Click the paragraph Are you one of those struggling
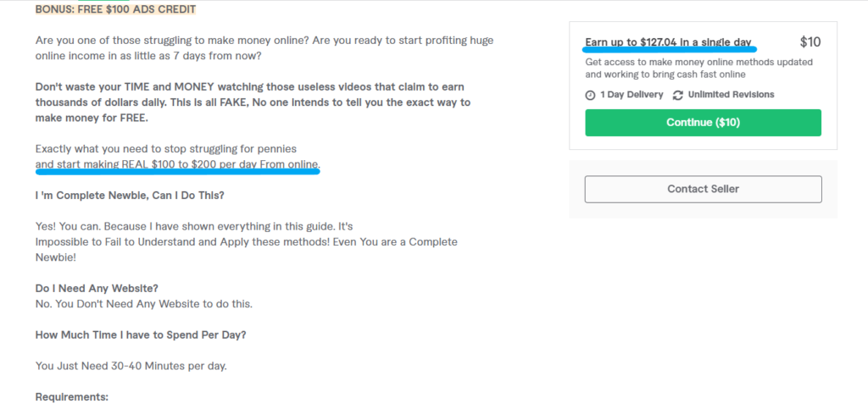The image size is (868, 409). (x=264, y=48)
